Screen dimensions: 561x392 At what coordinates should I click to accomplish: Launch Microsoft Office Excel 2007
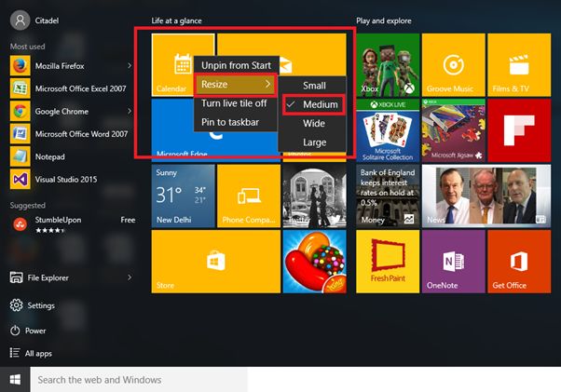(70, 88)
